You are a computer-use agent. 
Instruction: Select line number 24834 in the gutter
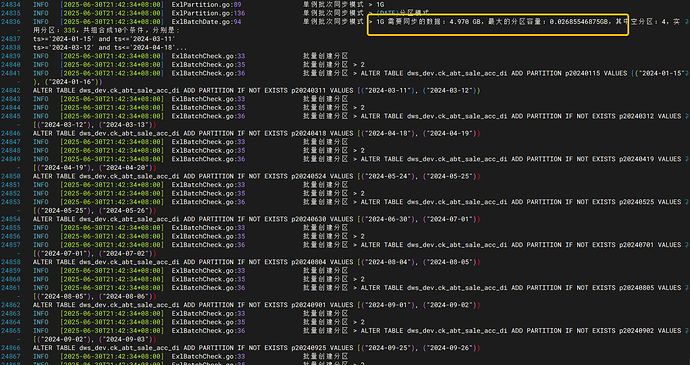[10, 4]
